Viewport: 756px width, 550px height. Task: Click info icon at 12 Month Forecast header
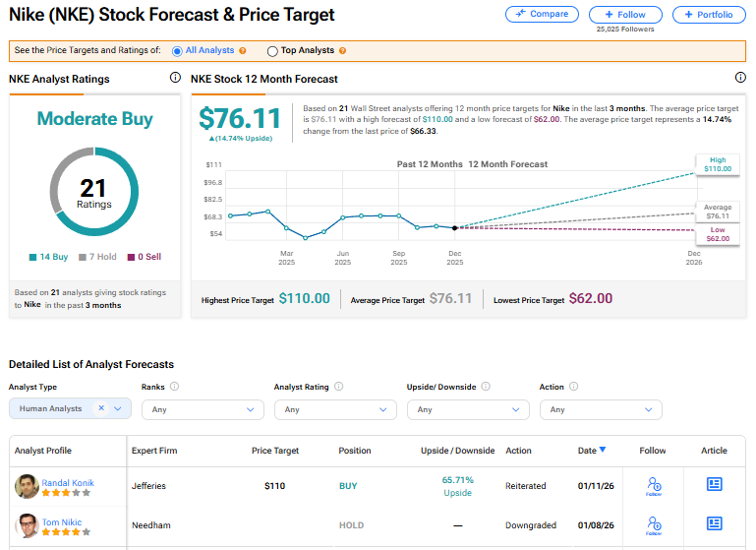click(x=740, y=78)
